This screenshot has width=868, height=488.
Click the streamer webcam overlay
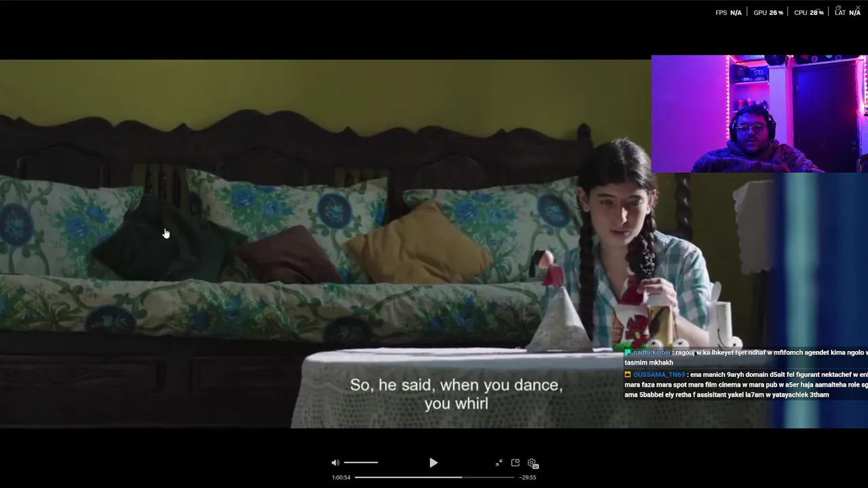759,114
